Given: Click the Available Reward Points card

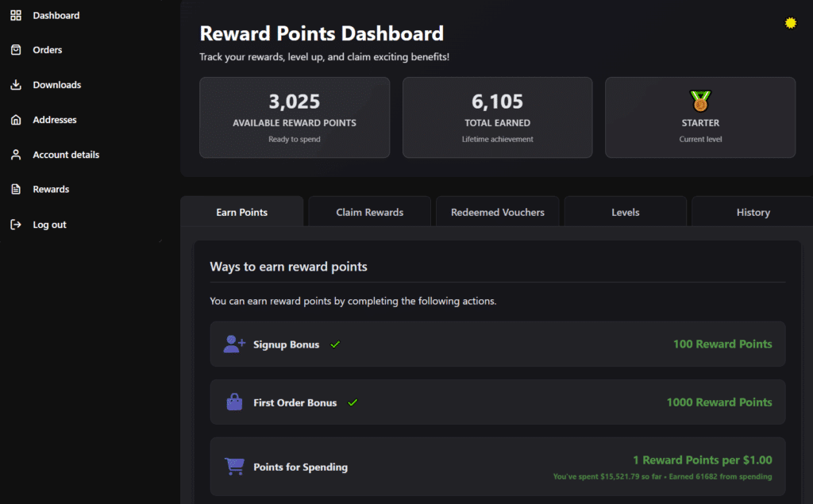Looking at the screenshot, I should tap(295, 117).
